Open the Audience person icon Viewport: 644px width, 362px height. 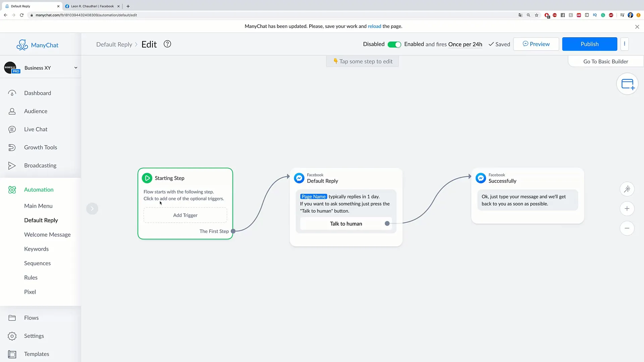[12, 111]
